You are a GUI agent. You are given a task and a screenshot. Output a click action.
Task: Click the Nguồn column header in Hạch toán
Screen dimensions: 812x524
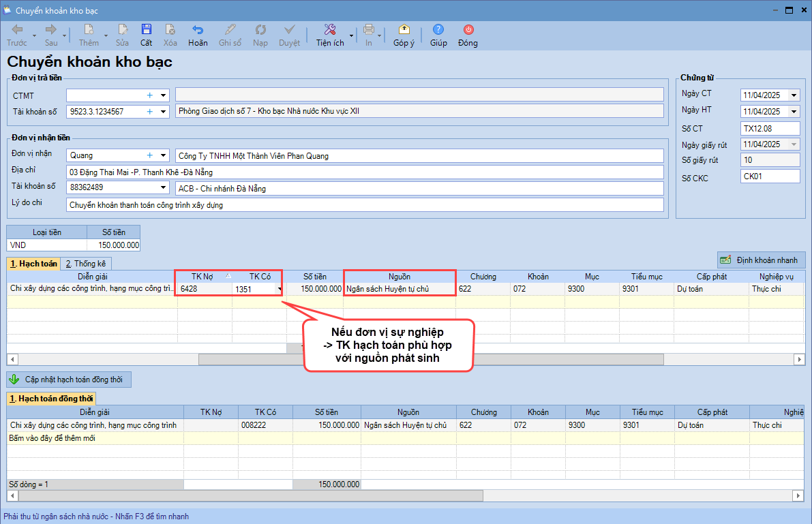(x=400, y=277)
